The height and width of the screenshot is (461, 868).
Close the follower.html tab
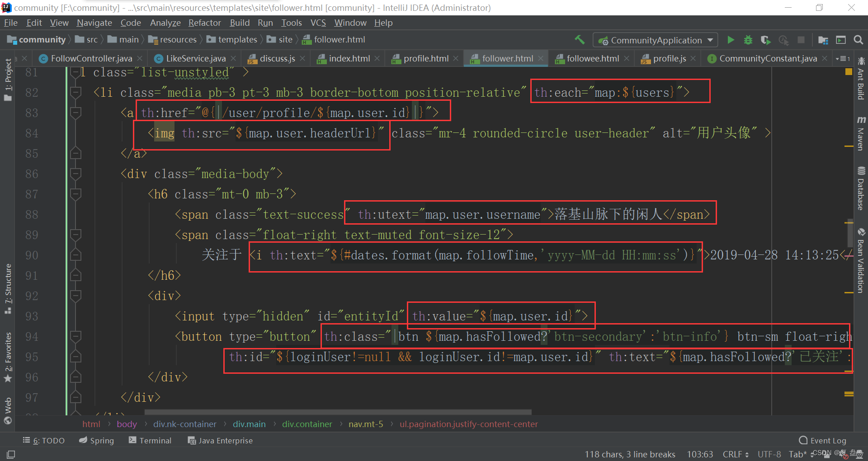tap(541, 58)
